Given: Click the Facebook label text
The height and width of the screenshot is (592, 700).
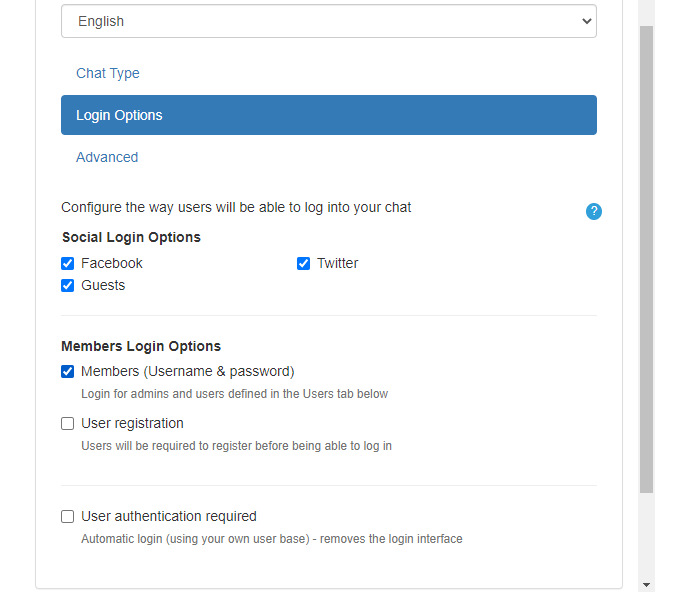Looking at the screenshot, I should [112, 264].
